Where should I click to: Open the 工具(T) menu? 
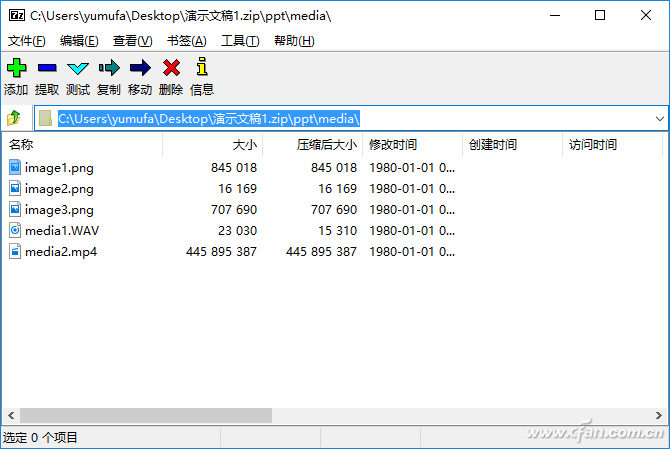pyautogui.click(x=240, y=41)
